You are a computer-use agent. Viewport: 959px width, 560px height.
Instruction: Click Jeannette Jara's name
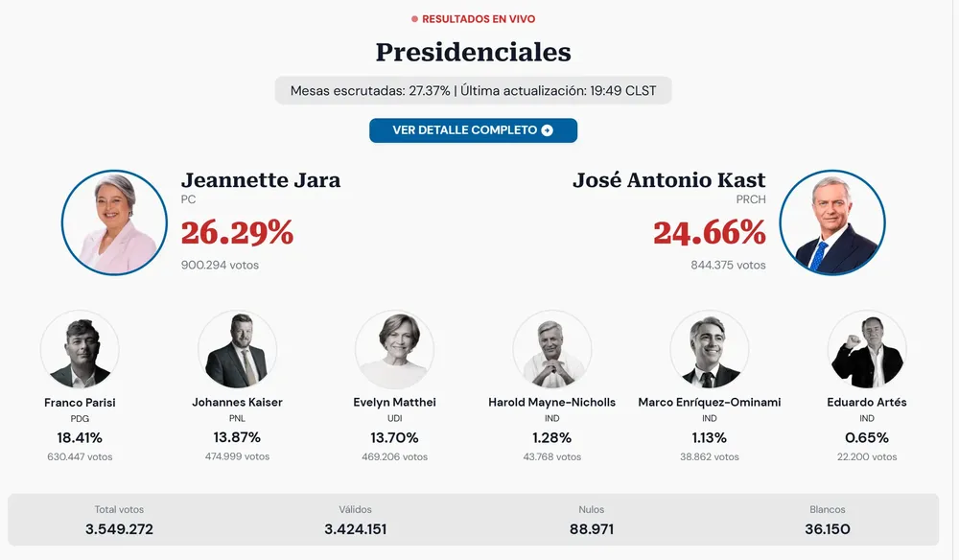261,180
